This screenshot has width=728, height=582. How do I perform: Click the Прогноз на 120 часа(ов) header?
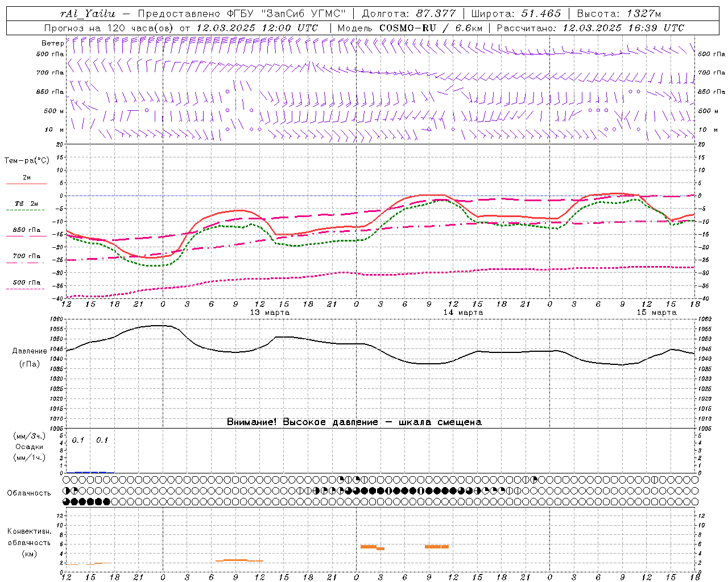(x=109, y=28)
